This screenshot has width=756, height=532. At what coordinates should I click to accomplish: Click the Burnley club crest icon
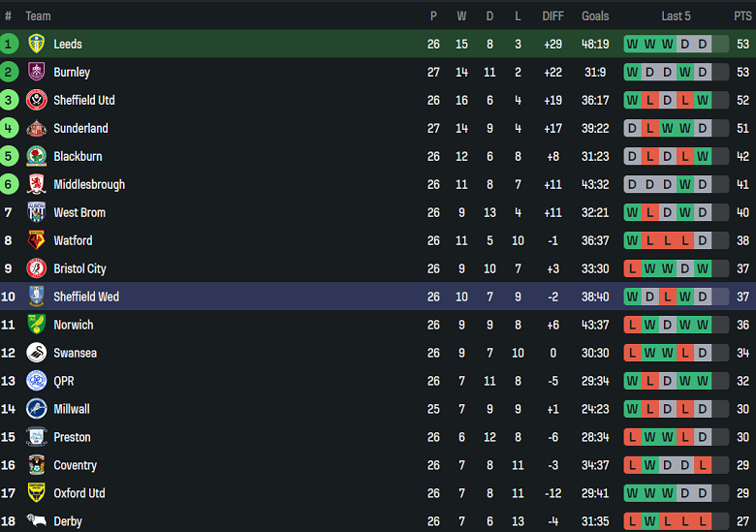tap(36, 72)
